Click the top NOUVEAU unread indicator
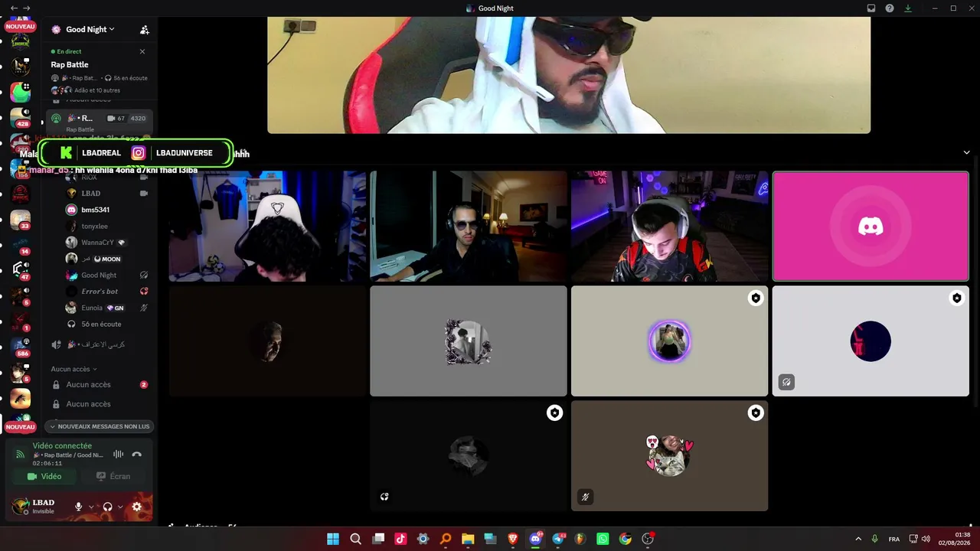This screenshot has width=980, height=551. tap(21, 27)
